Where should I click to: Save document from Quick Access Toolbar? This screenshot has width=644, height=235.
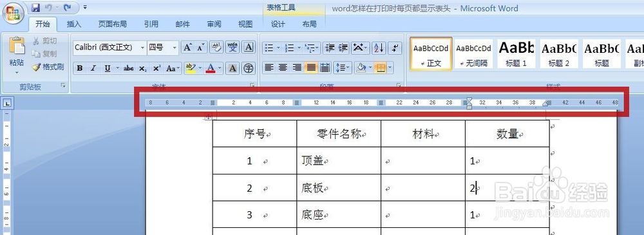click(35, 7)
